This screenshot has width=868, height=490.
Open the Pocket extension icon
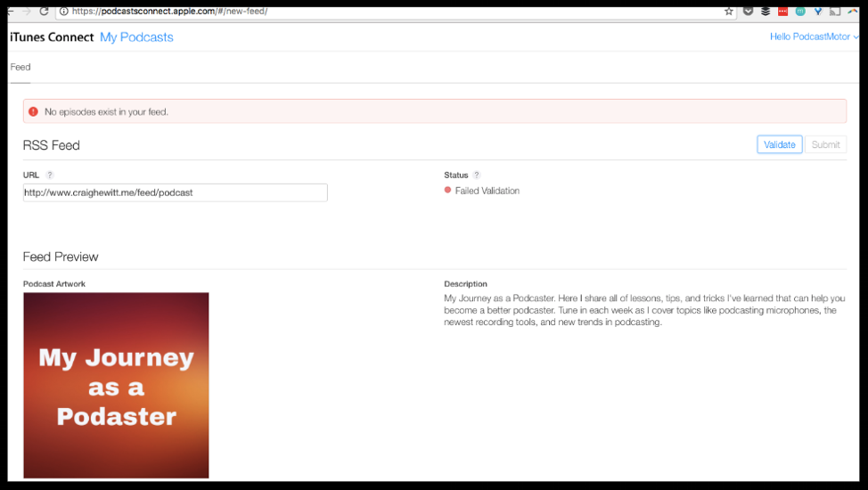748,11
